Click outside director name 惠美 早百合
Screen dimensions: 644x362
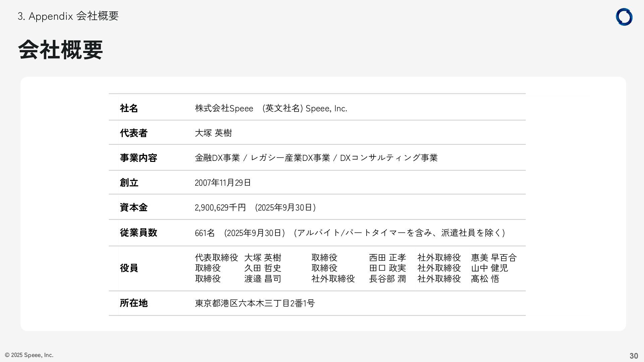(x=494, y=258)
